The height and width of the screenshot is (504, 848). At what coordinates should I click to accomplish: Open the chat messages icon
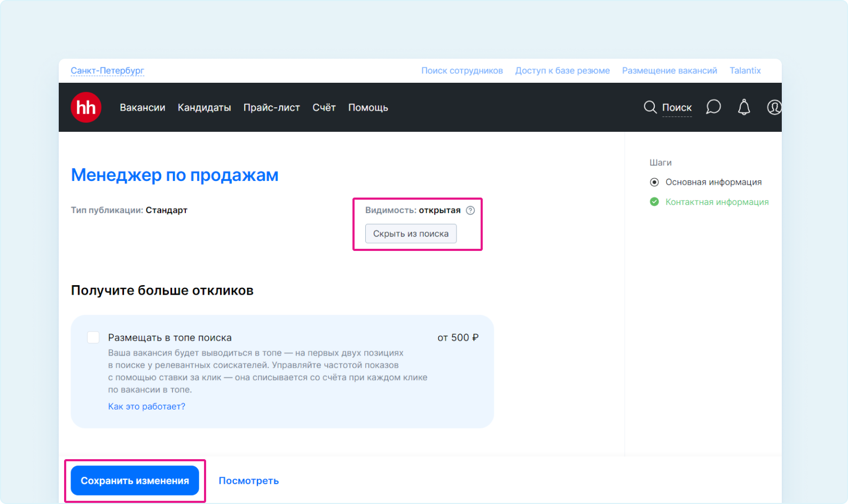tap(713, 107)
